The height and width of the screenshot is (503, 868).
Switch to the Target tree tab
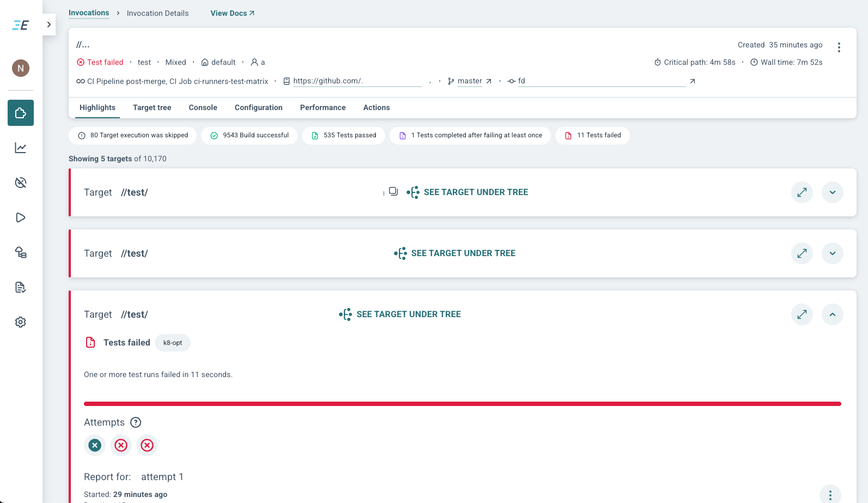click(152, 107)
